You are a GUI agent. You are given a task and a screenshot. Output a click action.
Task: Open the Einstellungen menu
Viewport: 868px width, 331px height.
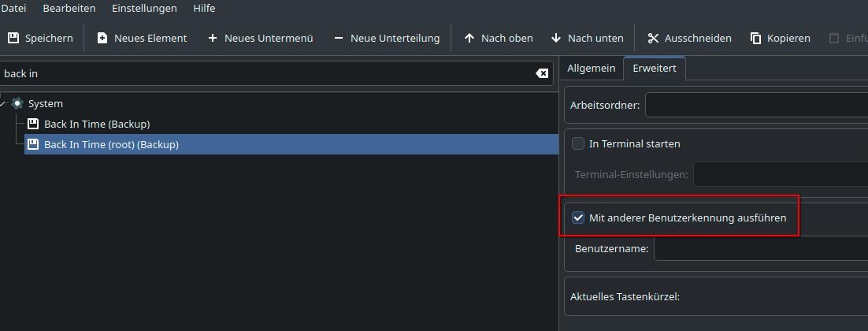[x=144, y=9]
